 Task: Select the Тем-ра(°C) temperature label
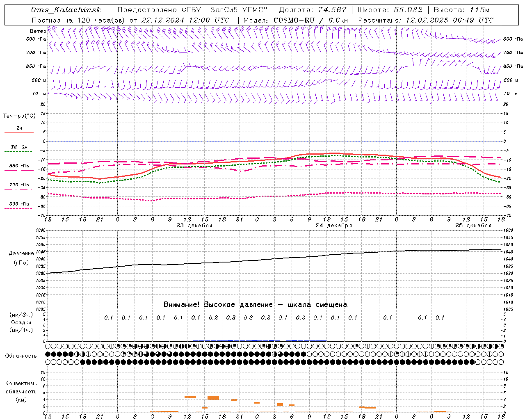point(19,116)
